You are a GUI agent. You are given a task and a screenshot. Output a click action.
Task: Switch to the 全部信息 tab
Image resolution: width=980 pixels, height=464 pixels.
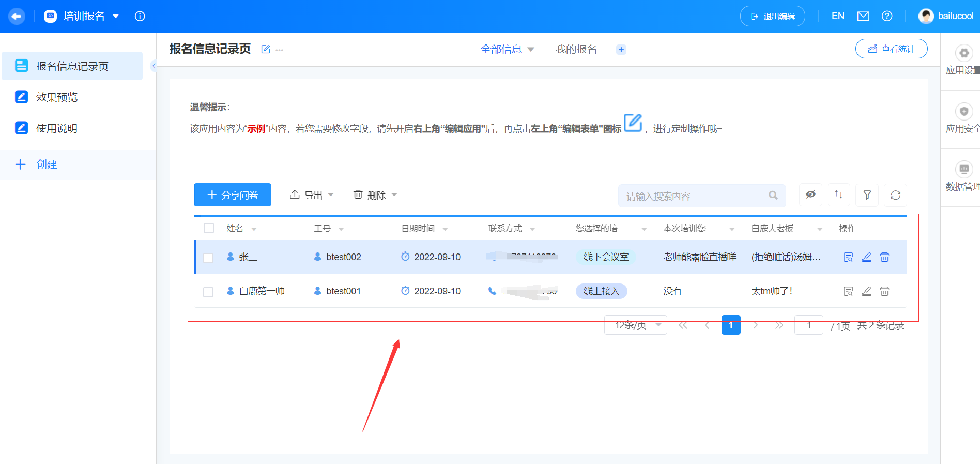click(x=501, y=49)
